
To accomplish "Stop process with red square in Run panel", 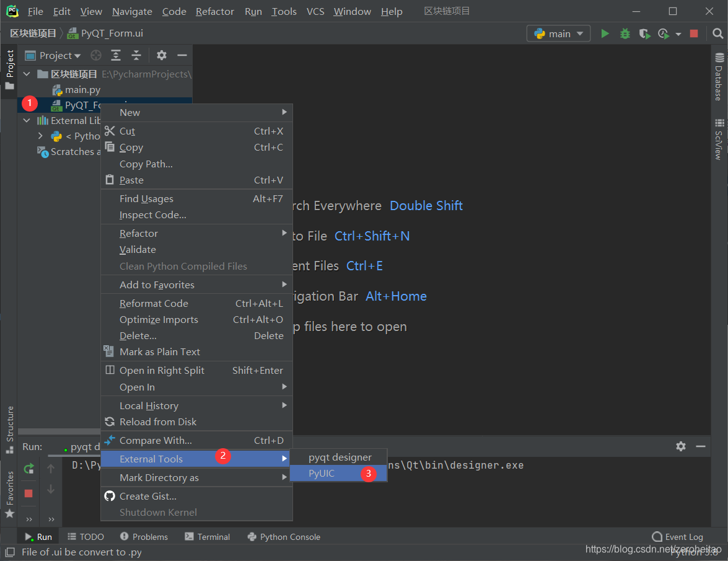I will 29,493.
